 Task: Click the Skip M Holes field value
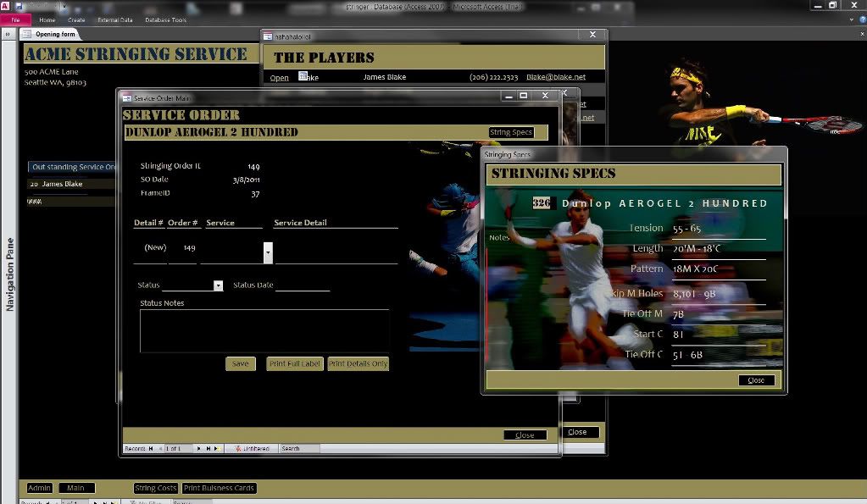(719, 294)
